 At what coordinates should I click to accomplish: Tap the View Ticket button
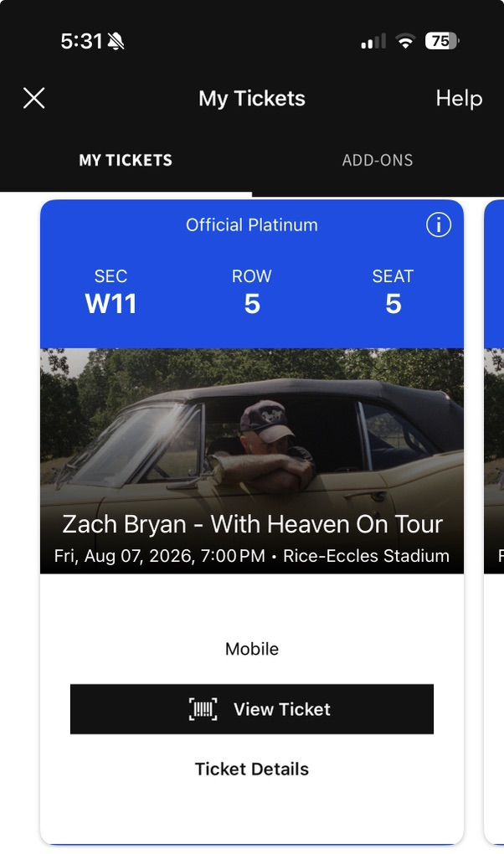click(251, 708)
